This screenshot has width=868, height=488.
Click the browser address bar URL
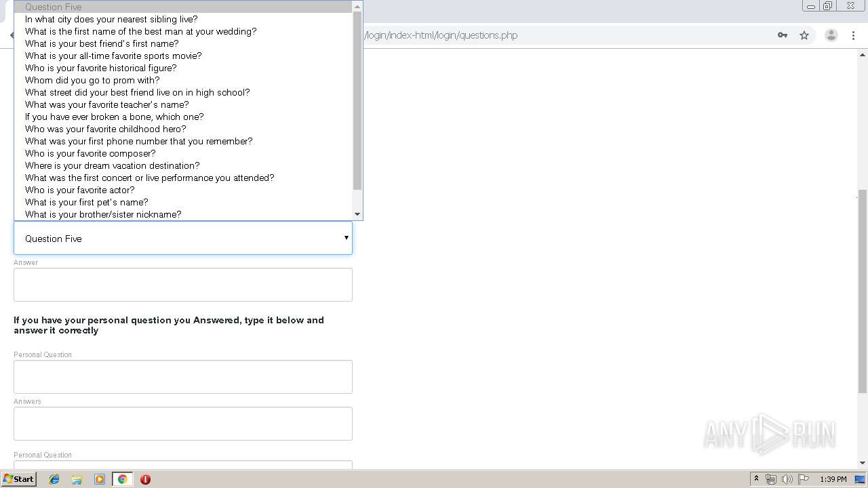[441, 35]
